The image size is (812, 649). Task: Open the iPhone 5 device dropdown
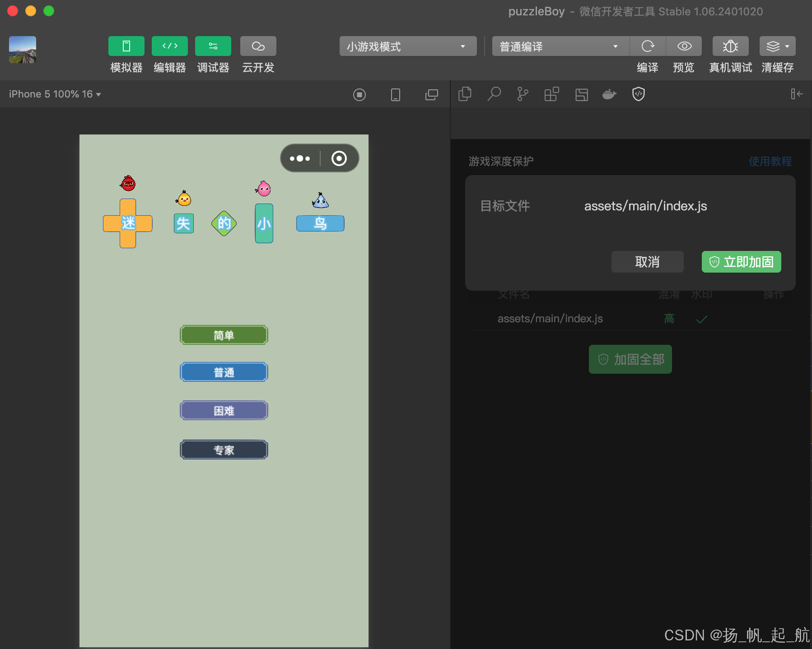pyautogui.click(x=55, y=94)
